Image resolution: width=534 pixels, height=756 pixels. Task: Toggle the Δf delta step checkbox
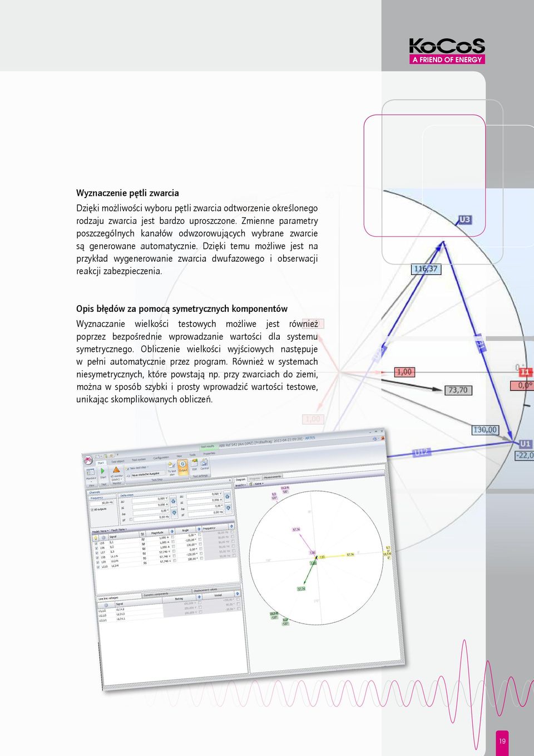(131, 519)
